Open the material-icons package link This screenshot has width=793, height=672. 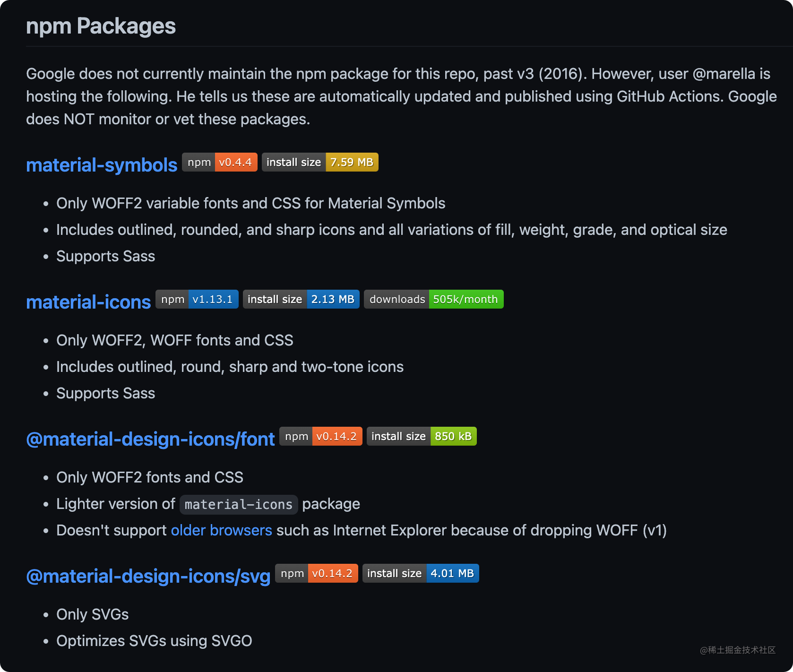[88, 302]
